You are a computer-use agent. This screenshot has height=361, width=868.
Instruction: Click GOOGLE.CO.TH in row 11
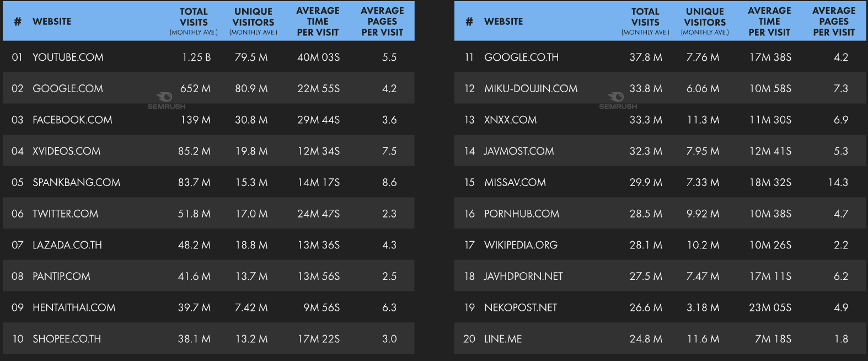(x=521, y=57)
